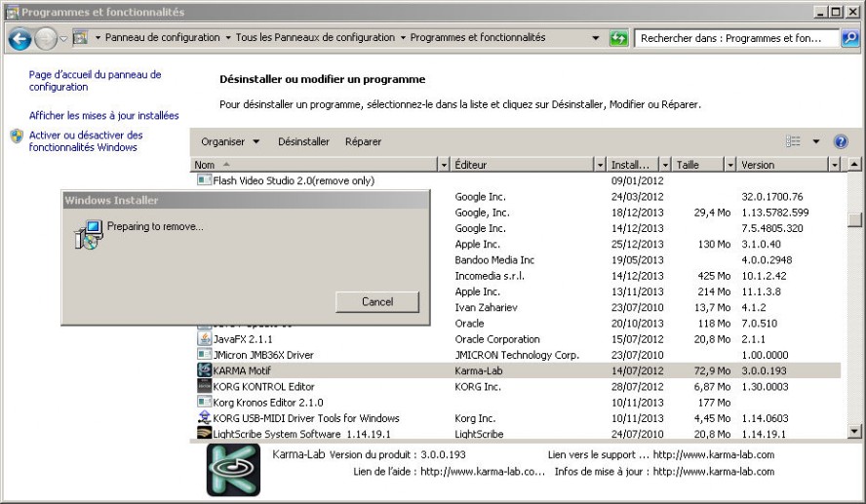This screenshot has height=504, width=866.
Task: Click the KARMA Motif program icon
Action: tap(205, 370)
